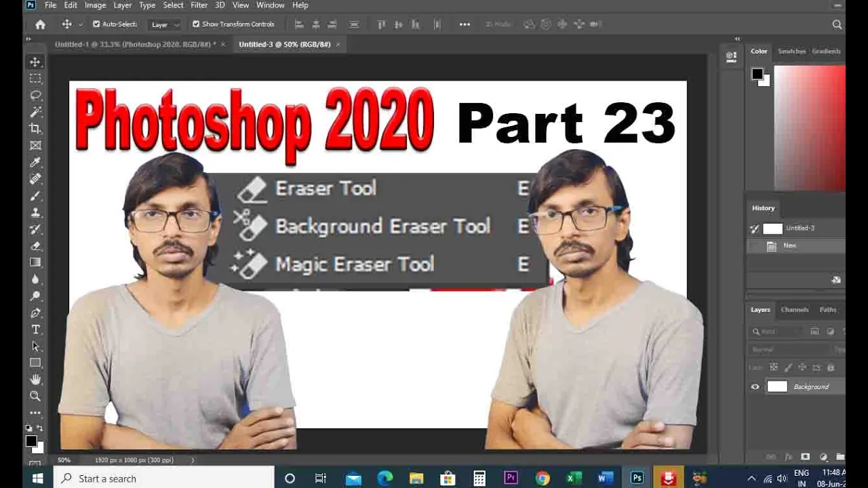
Task: Select the Magic Wand tool
Action: pos(35,112)
